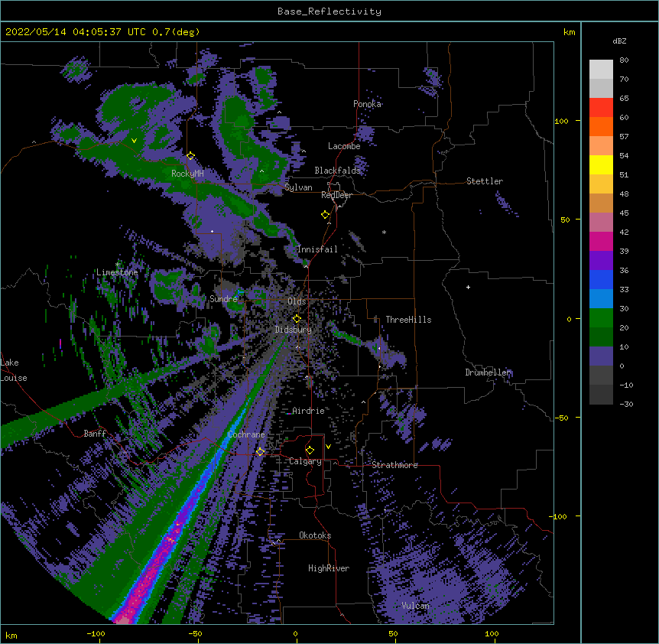
Task: Click the km label at top right
Action: [569, 32]
